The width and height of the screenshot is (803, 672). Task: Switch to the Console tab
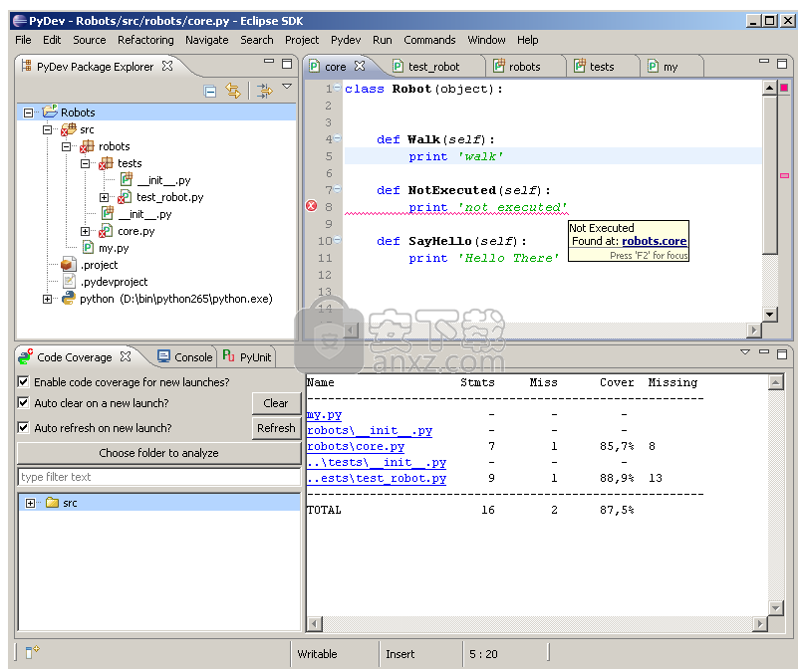185,356
